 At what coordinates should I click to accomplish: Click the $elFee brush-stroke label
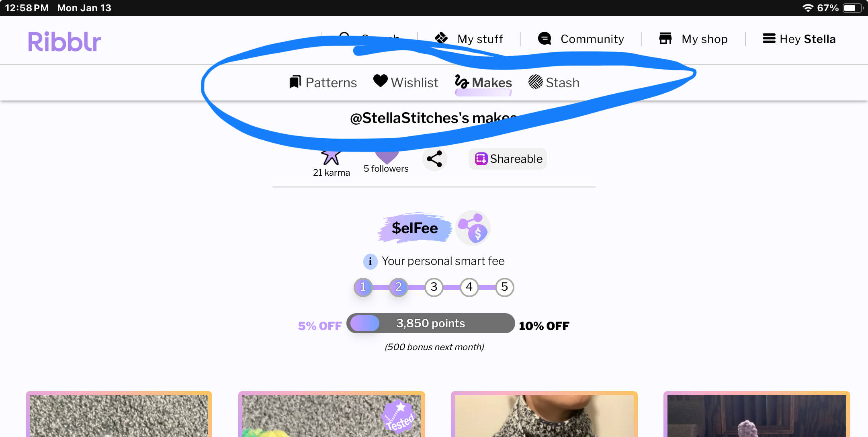tap(414, 228)
